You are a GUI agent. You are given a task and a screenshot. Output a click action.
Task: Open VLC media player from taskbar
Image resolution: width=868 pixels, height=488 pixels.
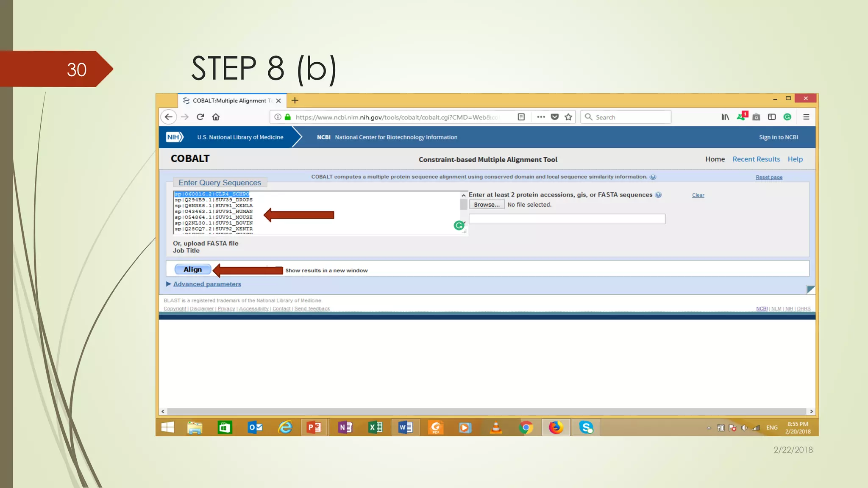(x=495, y=428)
